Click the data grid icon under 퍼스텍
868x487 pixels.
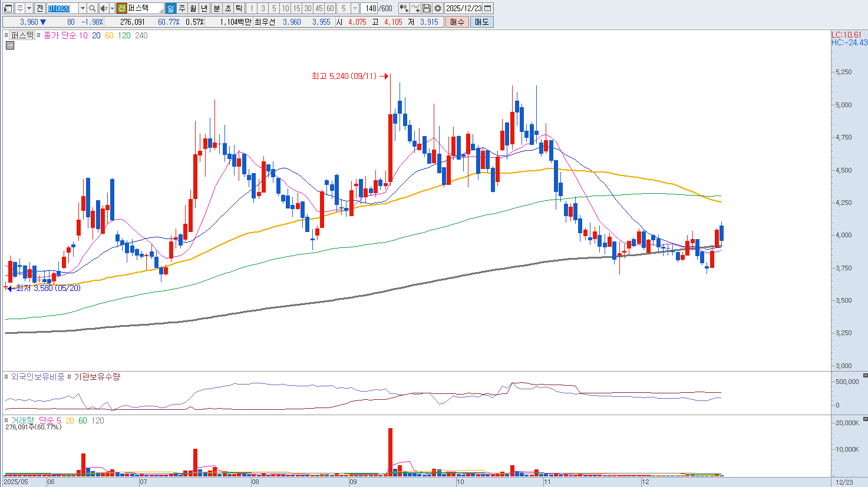click(9, 45)
